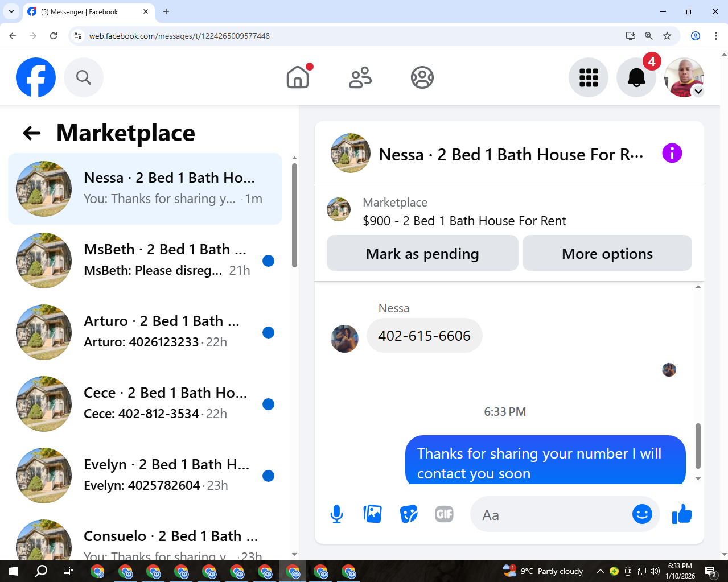728x582 pixels.
Task: Click the Nessa chat header title
Action: [511, 154]
